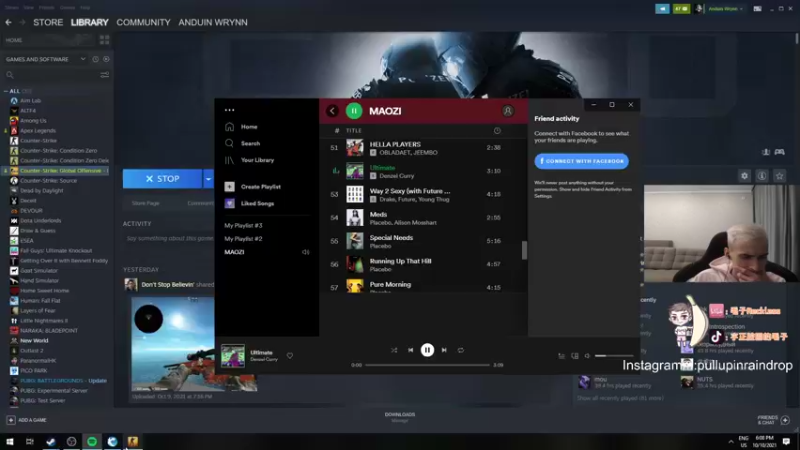This screenshot has width=800, height=450.
Task: Select Counter-Strike: Global Offensive in list
Action: coord(60,171)
